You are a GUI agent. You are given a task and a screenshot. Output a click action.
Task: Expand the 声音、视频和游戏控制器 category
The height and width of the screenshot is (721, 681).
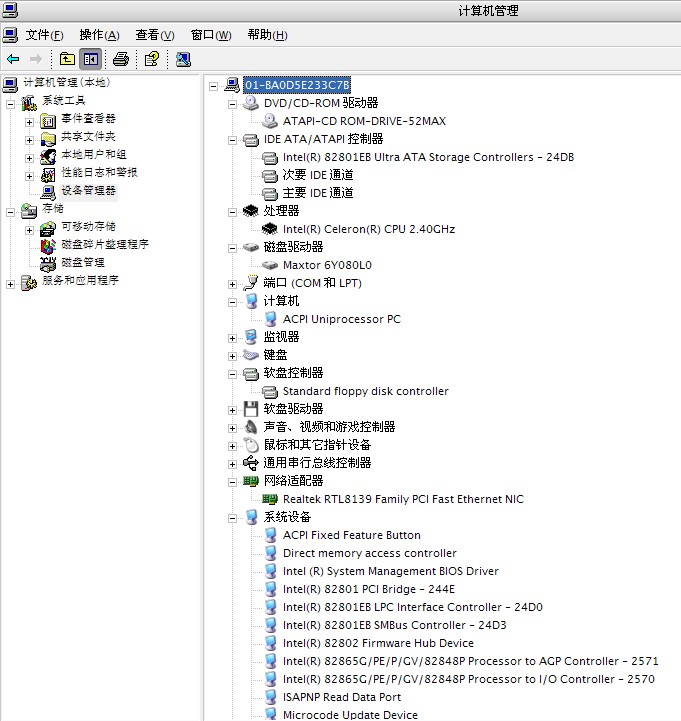point(233,428)
